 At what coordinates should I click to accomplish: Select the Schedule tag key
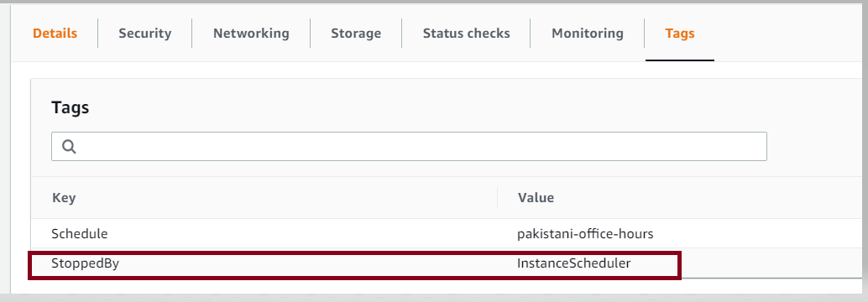click(x=79, y=234)
